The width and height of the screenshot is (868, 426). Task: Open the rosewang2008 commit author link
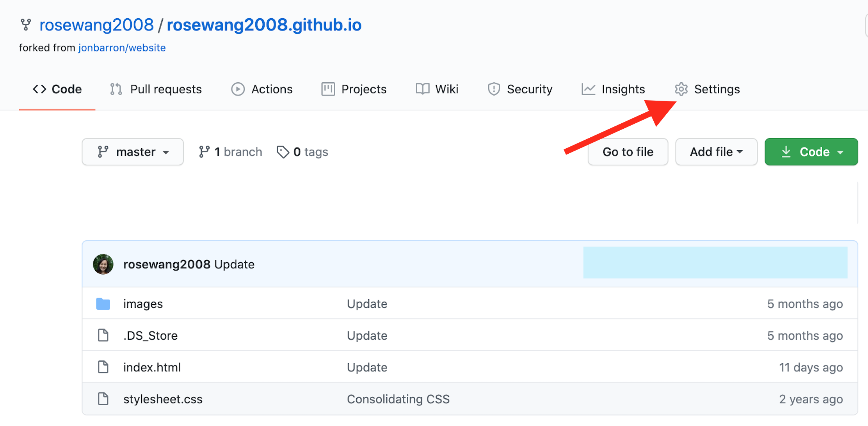click(x=167, y=264)
